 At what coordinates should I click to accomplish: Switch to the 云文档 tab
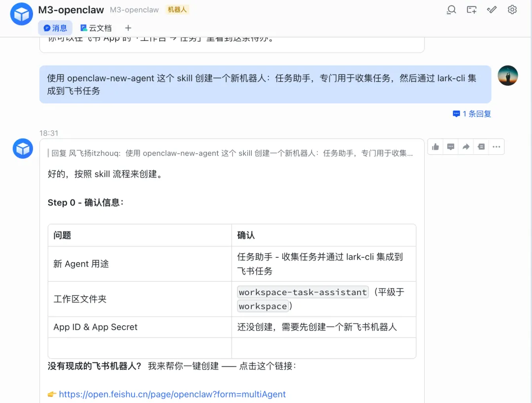[96, 28]
